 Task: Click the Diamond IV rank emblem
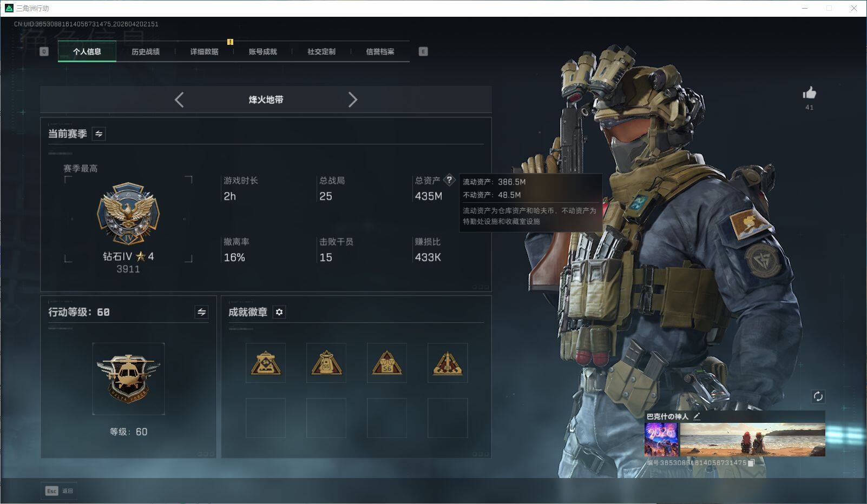pos(128,214)
